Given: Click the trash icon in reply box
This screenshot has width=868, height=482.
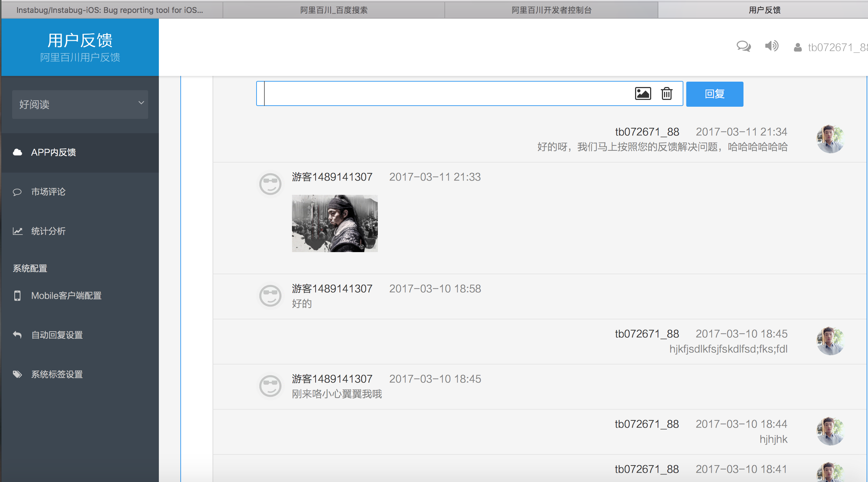Looking at the screenshot, I should pos(666,93).
